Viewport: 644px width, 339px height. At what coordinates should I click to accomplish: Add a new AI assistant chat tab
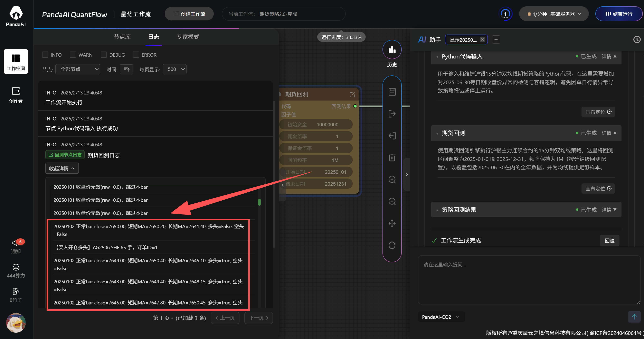click(x=496, y=39)
